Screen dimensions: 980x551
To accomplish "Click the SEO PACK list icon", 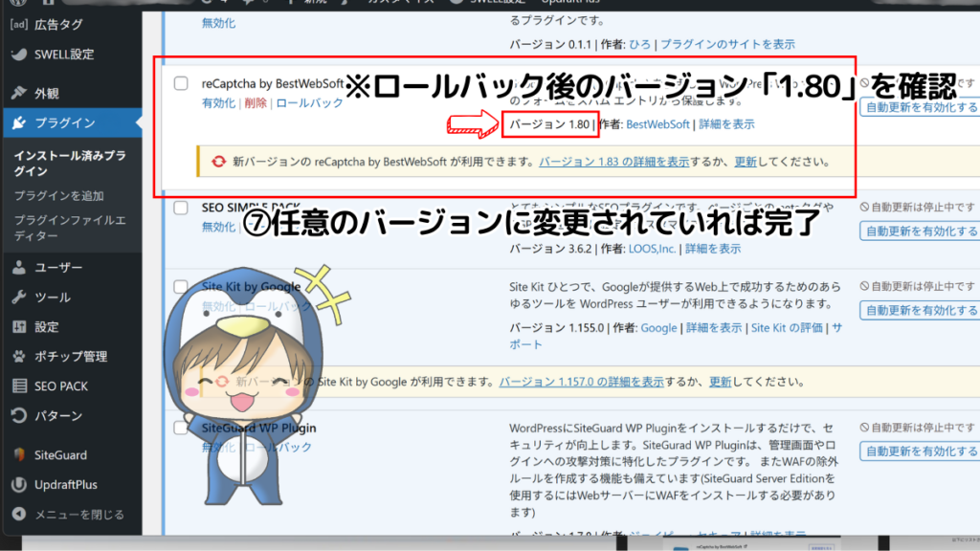I will click(x=19, y=386).
